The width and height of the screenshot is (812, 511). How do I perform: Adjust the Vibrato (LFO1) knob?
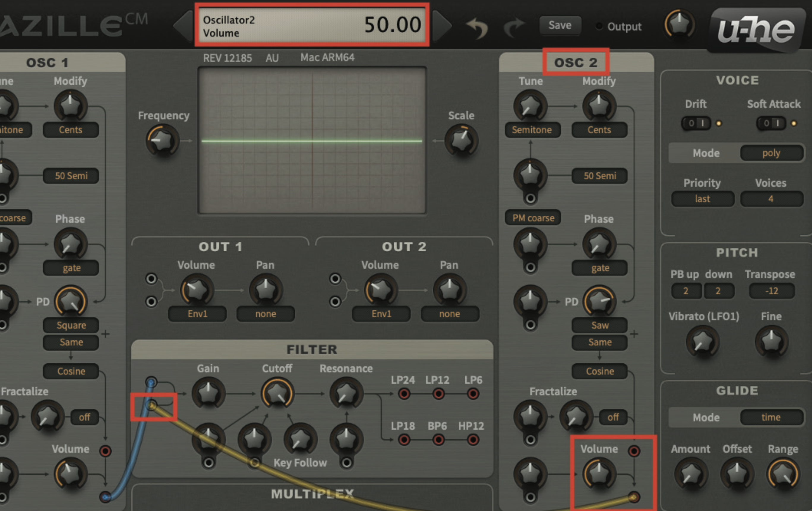pos(703,341)
